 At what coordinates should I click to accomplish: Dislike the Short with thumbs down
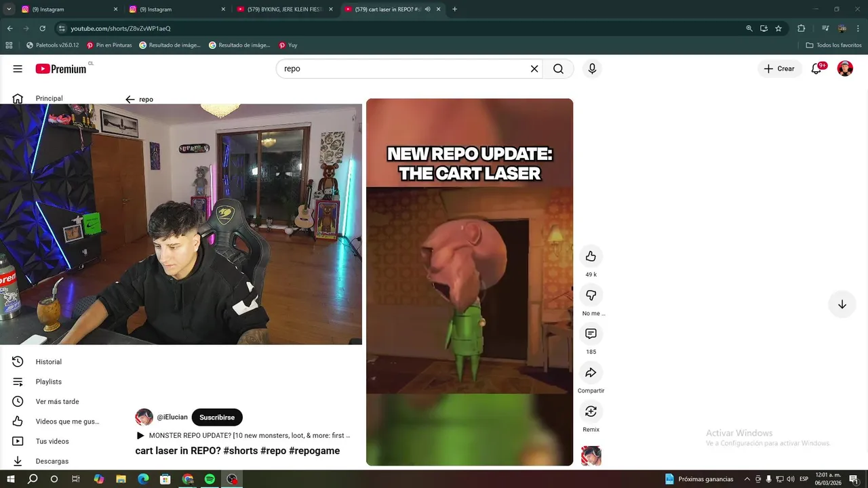[x=591, y=295]
